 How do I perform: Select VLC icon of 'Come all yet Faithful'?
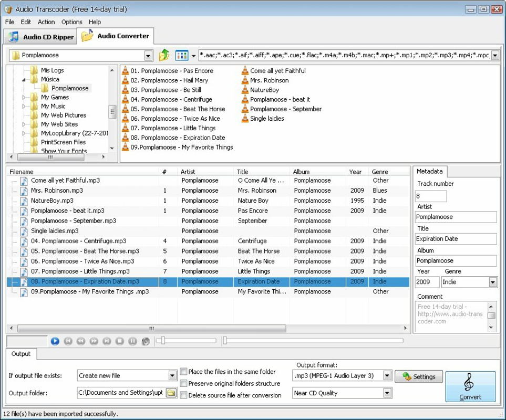pyautogui.click(x=245, y=70)
